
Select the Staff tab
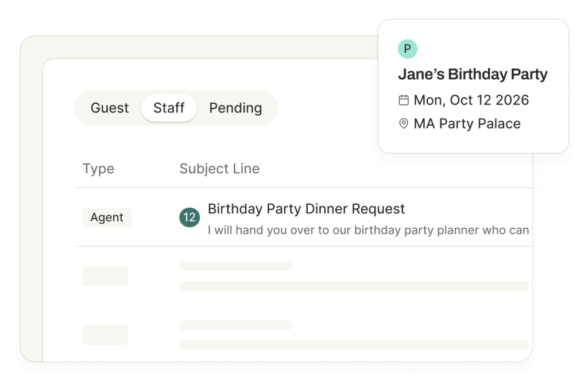click(x=169, y=108)
